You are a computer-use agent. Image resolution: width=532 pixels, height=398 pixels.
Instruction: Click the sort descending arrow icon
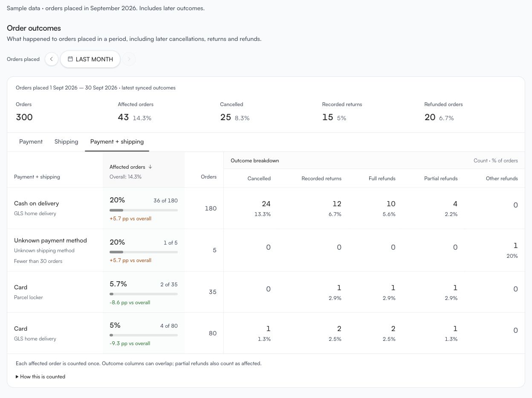coord(150,167)
